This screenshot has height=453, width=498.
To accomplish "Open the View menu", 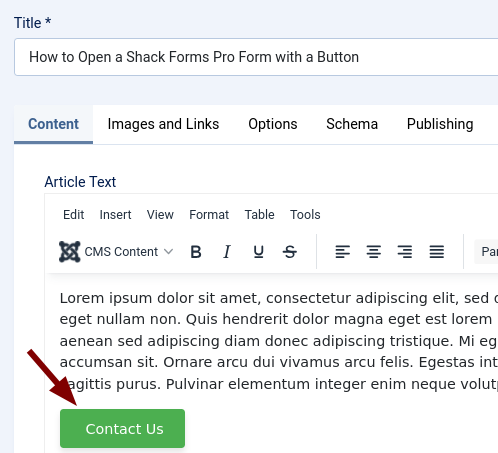I will (160, 215).
